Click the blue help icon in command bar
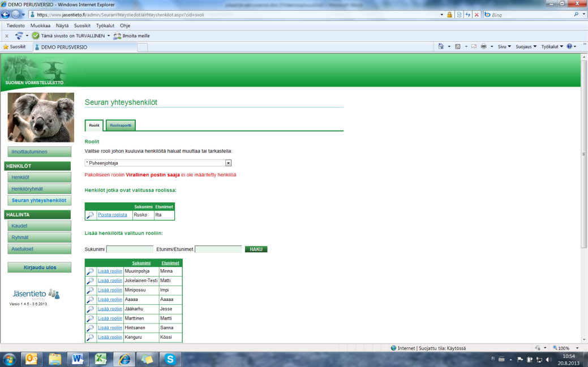The image size is (588, 367). pyautogui.click(x=569, y=46)
